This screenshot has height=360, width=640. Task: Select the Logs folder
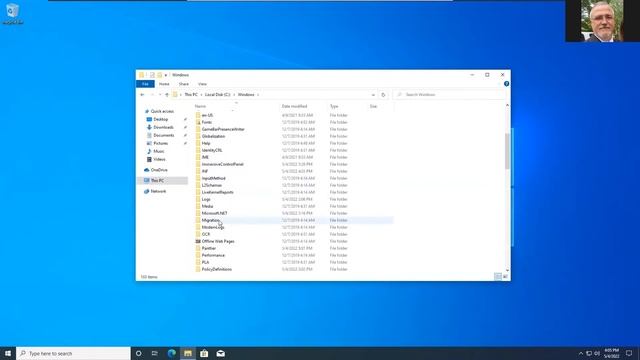tap(206, 199)
